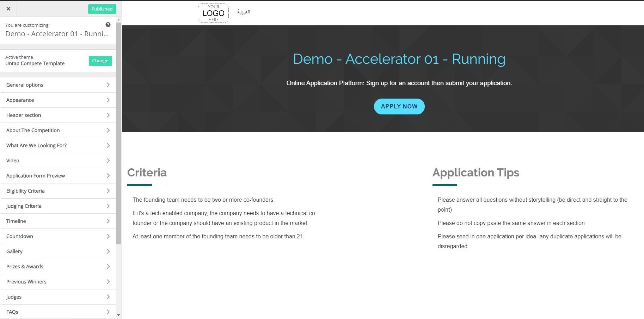Expand the Application Form Preview chevron
Image resolution: width=644 pixels, height=319 pixels.
pyautogui.click(x=108, y=176)
